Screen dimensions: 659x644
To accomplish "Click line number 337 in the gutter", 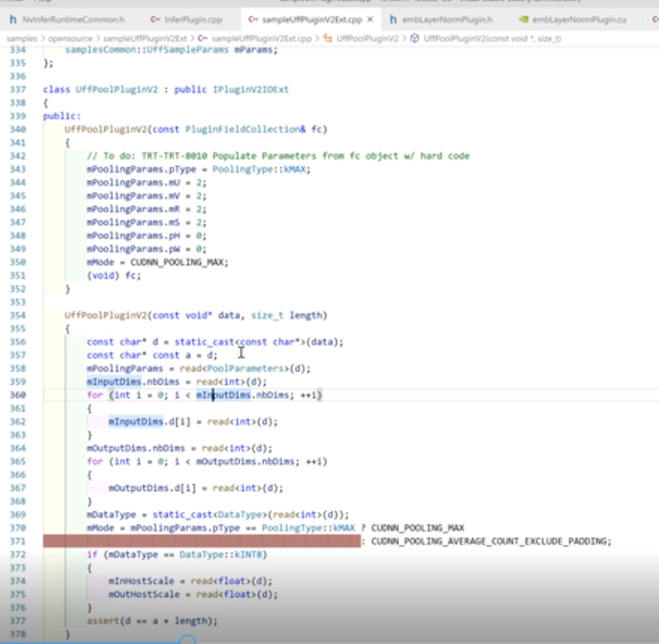I will pyautogui.click(x=18, y=89).
